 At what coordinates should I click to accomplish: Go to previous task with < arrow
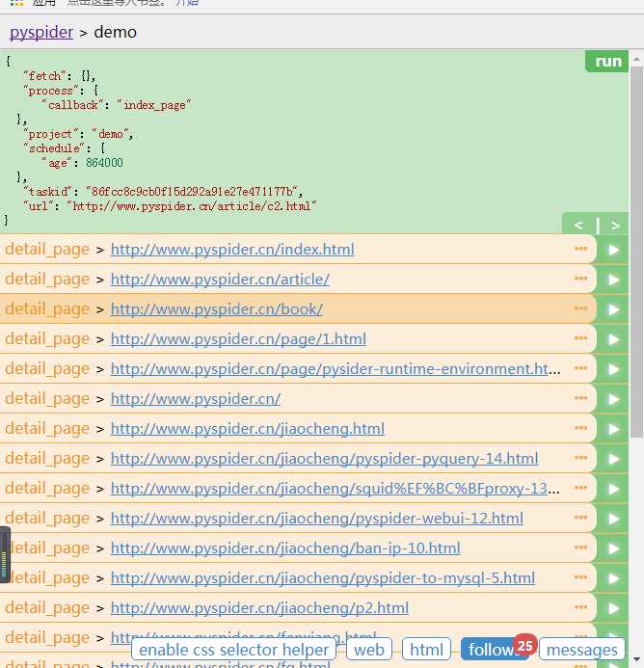click(578, 225)
